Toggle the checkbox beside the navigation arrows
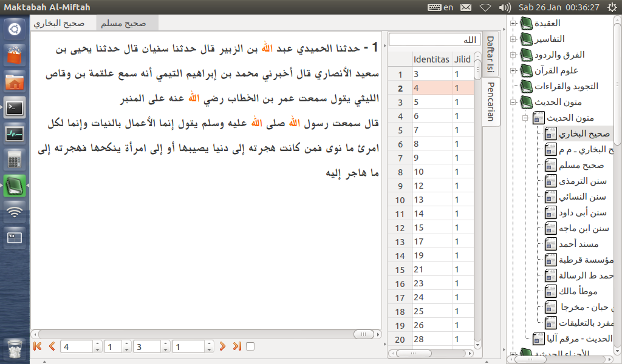The width and height of the screenshot is (622, 364). click(x=250, y=345)
